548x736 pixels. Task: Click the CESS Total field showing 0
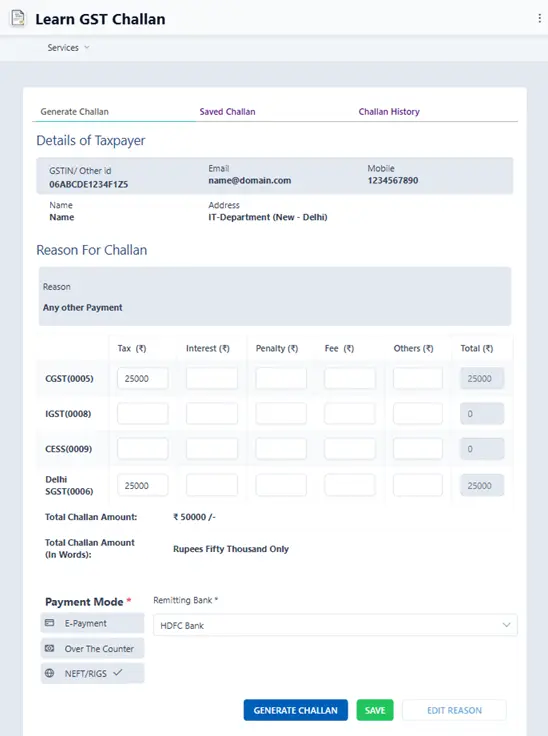coord(482,449)
